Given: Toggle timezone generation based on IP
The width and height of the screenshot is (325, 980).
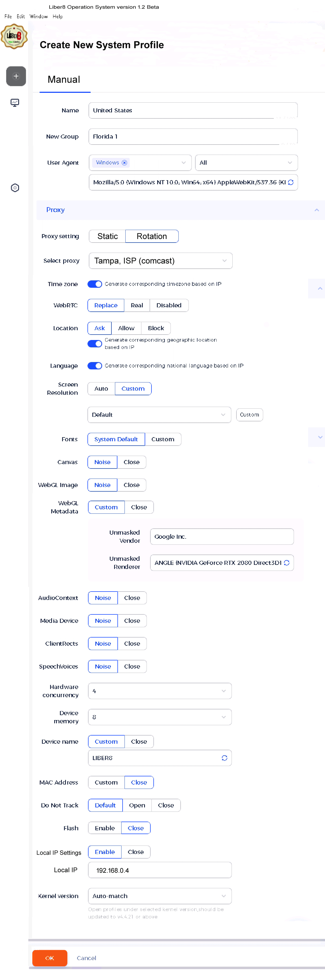Looking at the screenshot, I should (x=95, y=284).
